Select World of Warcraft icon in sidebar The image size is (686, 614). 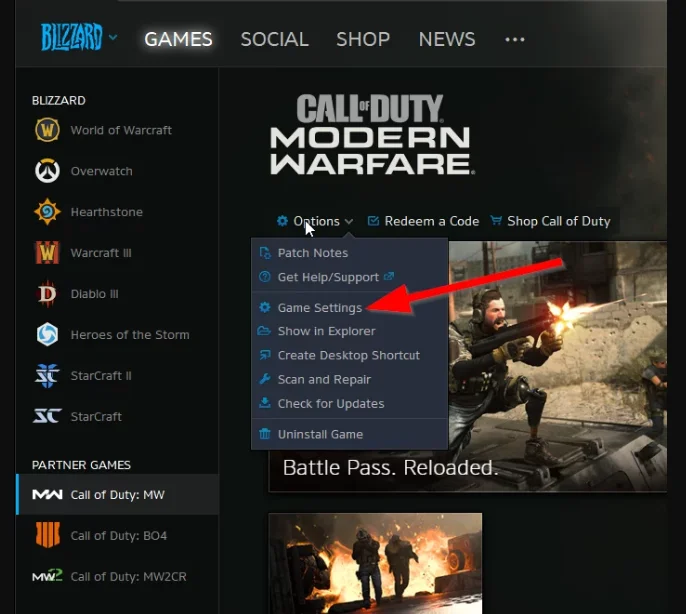47,130
